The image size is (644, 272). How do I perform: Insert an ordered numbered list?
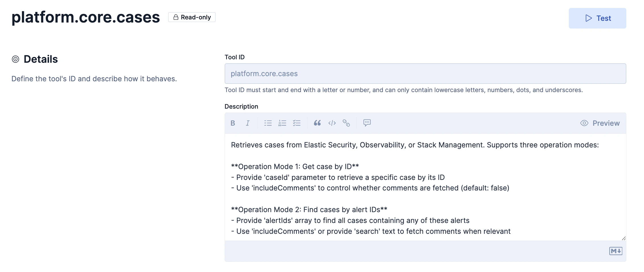click(282, 123)
